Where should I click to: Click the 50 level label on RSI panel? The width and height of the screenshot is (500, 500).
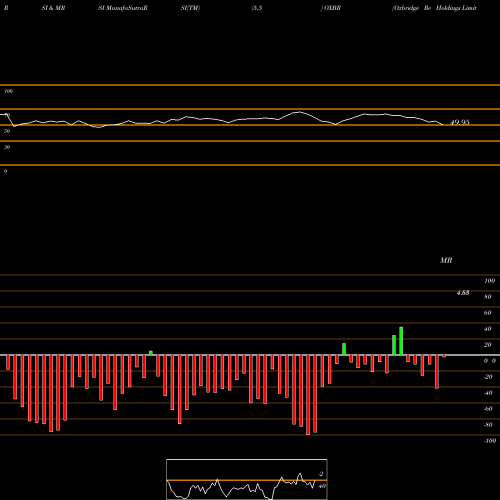(7, 131)
